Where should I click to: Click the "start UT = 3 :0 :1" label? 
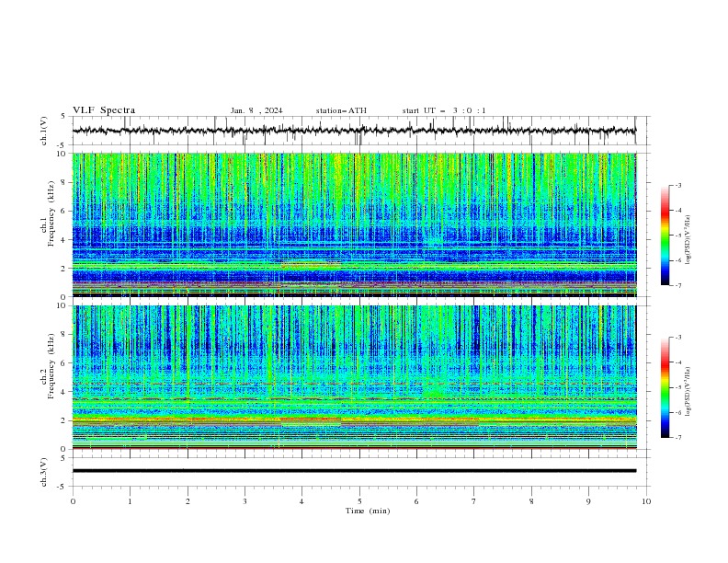pyautogui.click(x=444, y=110)
